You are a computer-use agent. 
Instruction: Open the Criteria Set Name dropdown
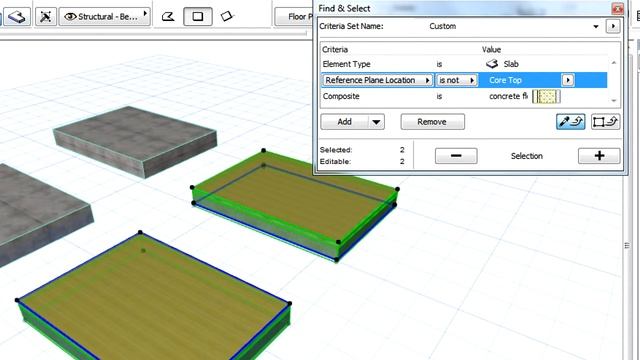(596, 27)
